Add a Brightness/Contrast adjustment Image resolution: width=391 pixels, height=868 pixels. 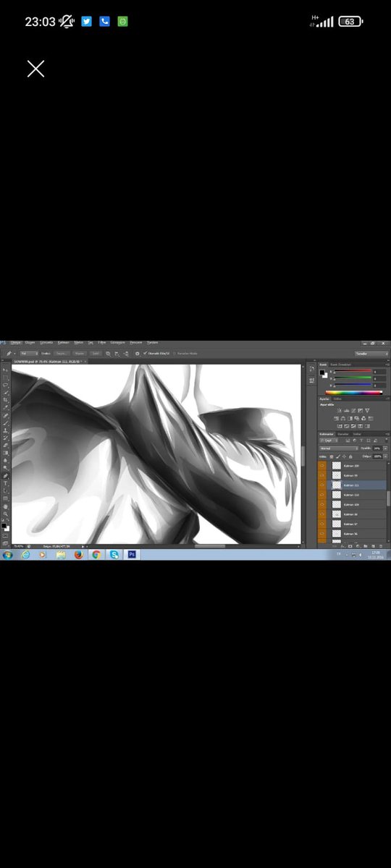(x=340, y=411)
